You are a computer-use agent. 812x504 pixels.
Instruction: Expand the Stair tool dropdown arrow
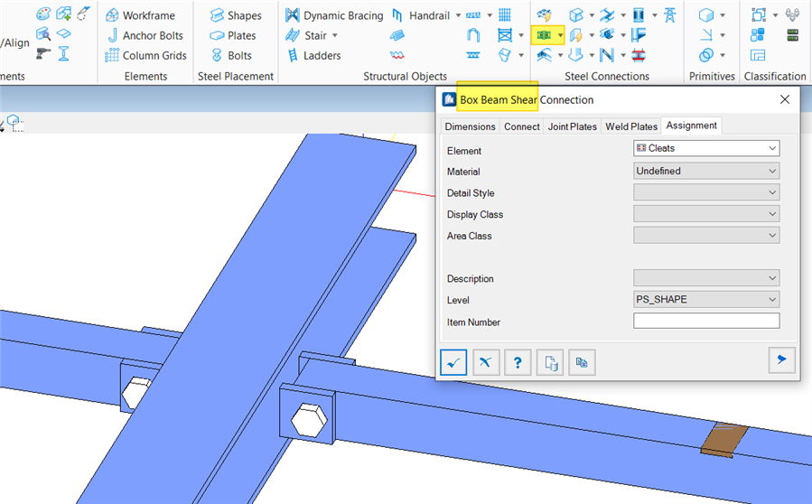tap(335, 35)
